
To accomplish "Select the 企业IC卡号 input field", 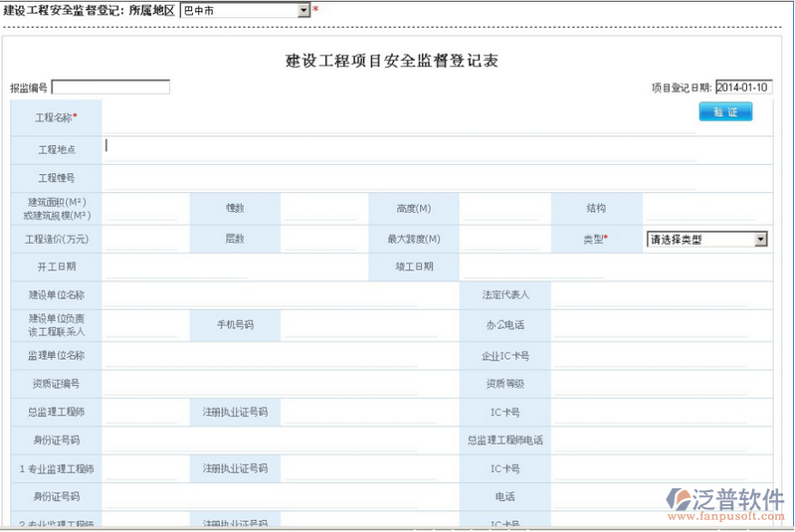I will pos(661,355).
